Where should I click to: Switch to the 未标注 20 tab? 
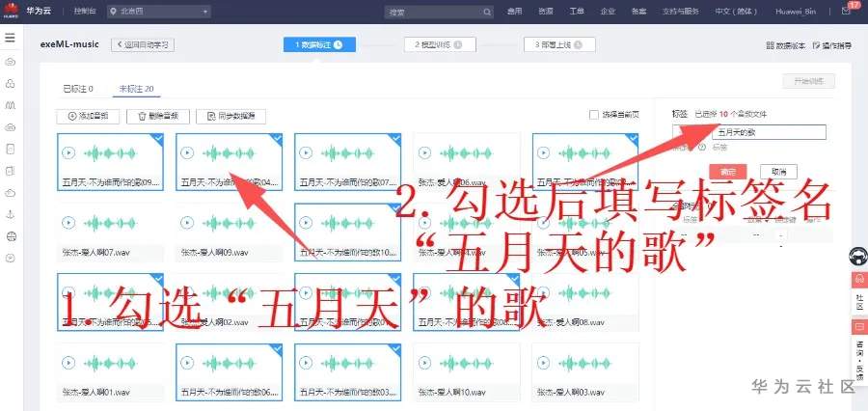[136, 89]
